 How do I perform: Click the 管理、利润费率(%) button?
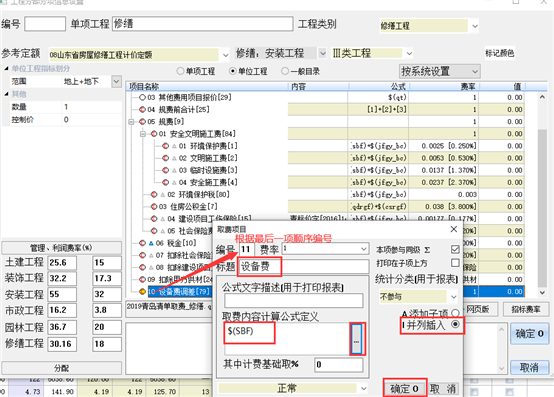[x=61, y=248]
